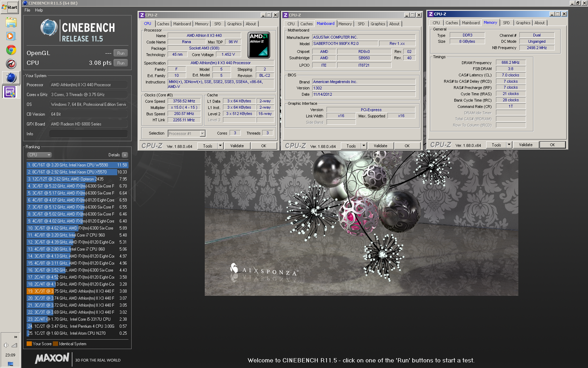Click OK in second CPU-Z window
This screenshot has height=368, width=588.
(x=407, y=146)
